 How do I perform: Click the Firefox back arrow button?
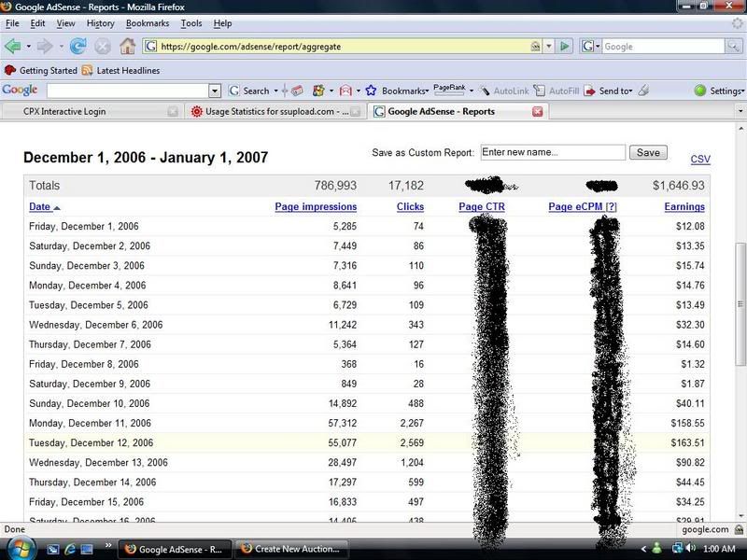click(x=13, y=46)
